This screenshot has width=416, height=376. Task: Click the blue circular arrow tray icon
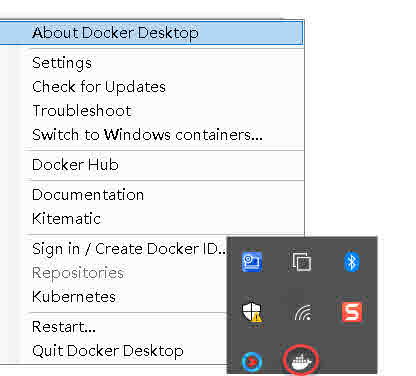coord(252,362)
